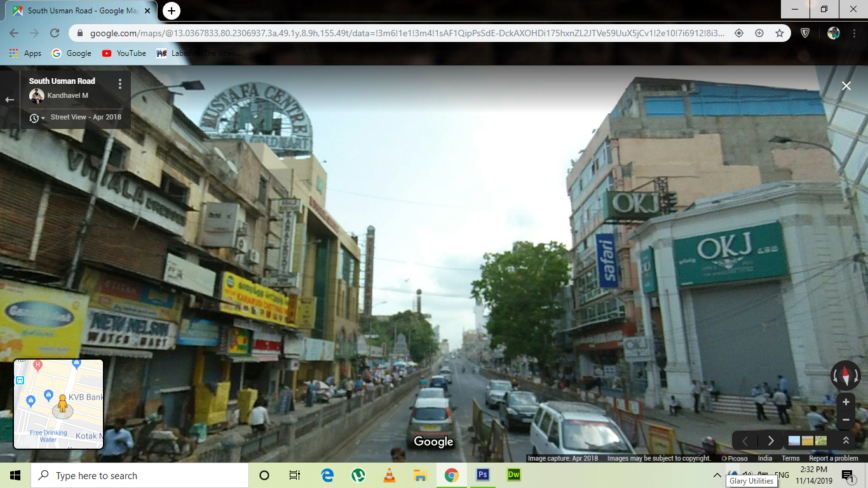Click the compass to reset north

coord(846,376)
